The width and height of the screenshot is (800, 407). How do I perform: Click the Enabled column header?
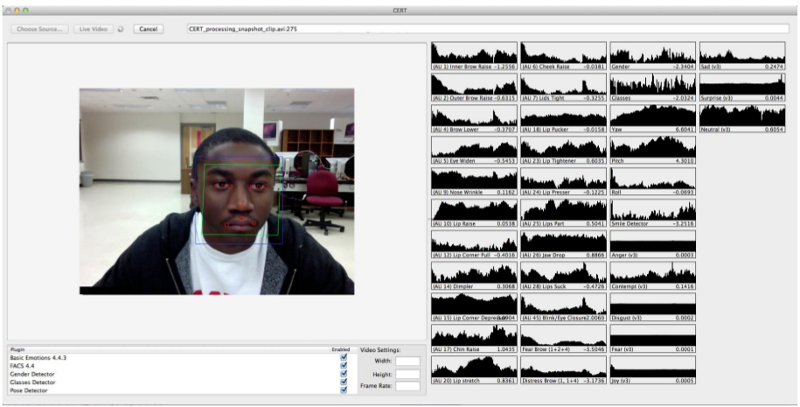(341, 350)
